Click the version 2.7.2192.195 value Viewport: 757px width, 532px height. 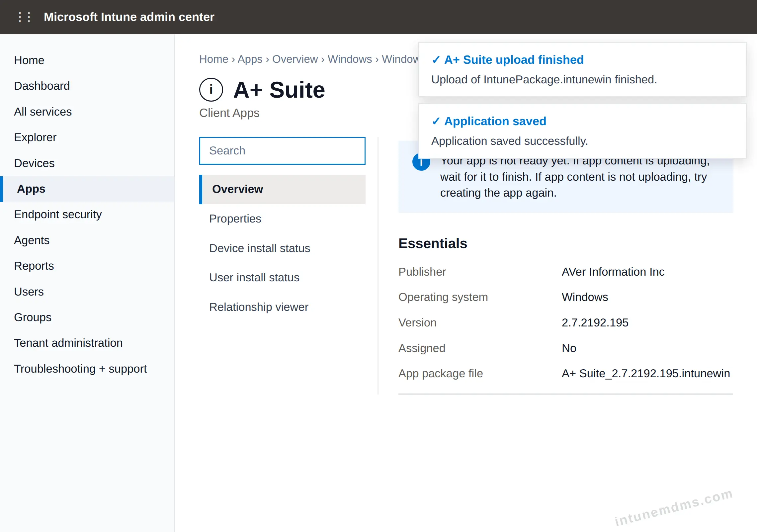[x=595, y=322]
